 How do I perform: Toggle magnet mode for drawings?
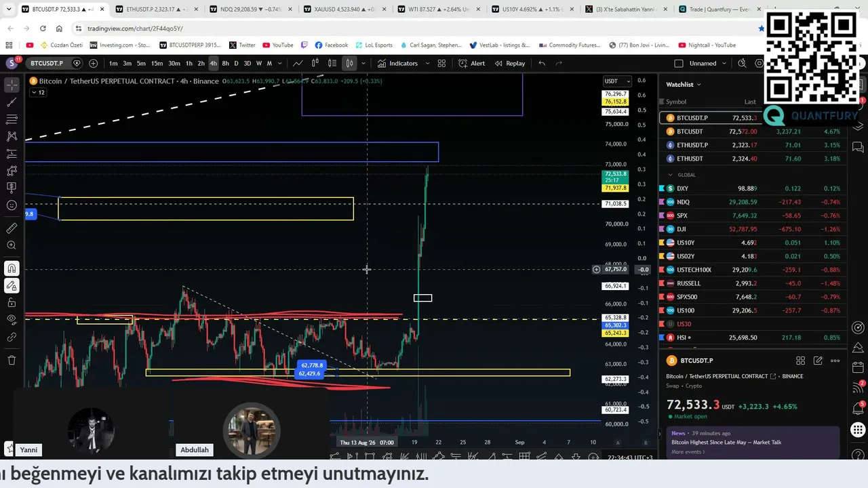click(x=12, y=268)
